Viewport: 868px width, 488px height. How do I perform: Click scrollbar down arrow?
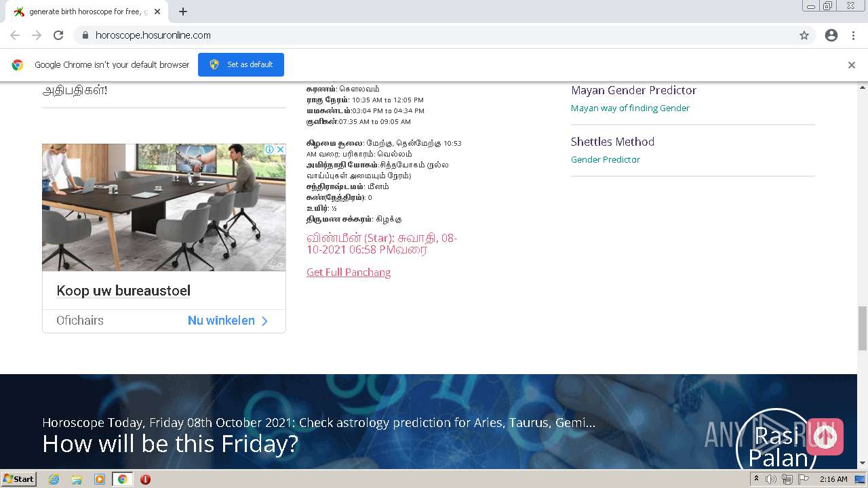863,463
